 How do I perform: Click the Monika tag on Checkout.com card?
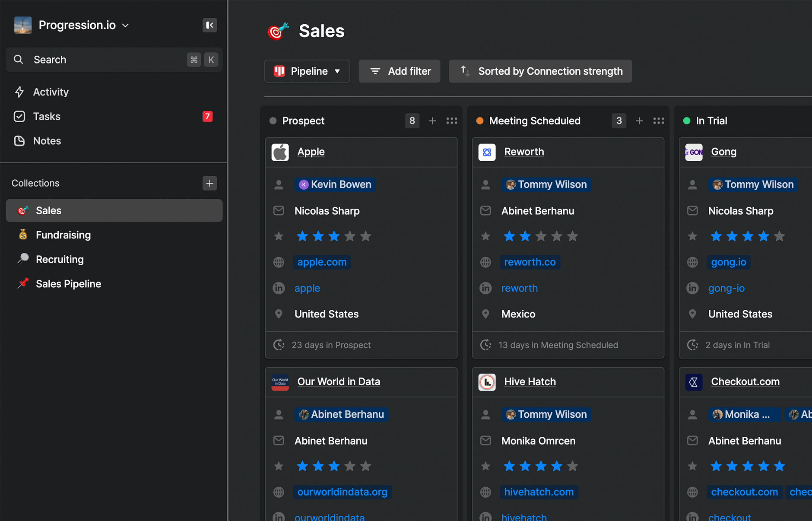tap(745, 414)
